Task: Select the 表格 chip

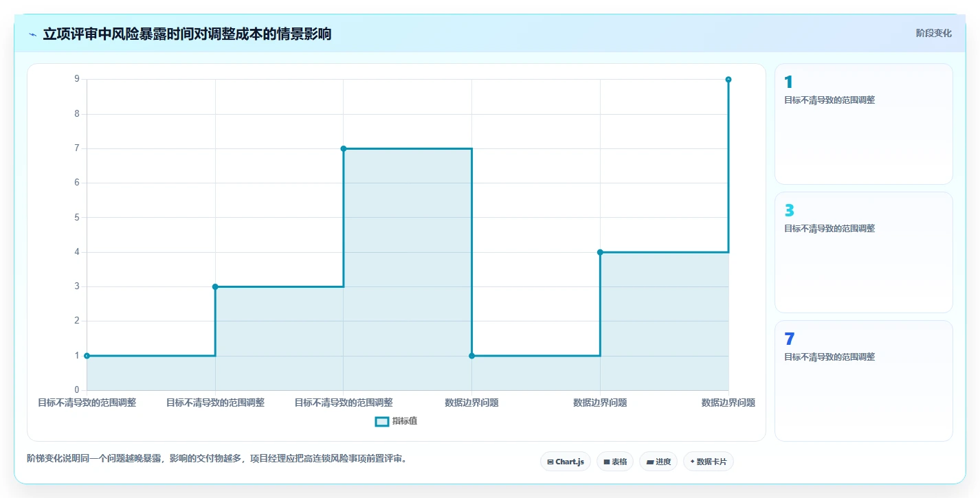Action: [x=615, y=462]
